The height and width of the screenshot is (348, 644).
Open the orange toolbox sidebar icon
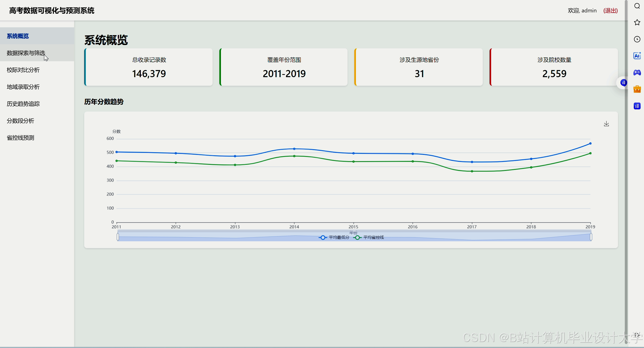(x=637, y=89)
